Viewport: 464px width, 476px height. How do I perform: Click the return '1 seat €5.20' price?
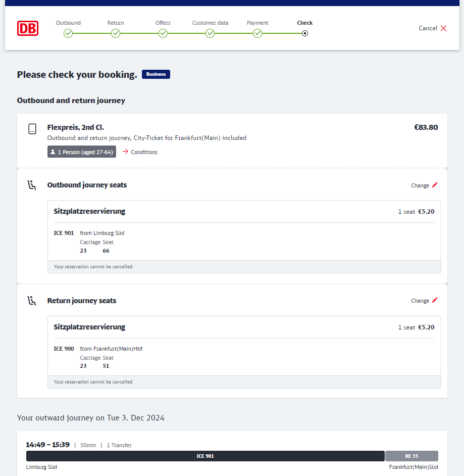point(416,327)
